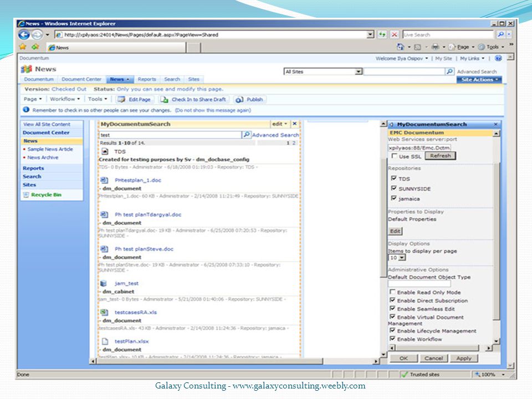
Task: Click the TDS docbase icon
Action: (x=105, y=151)
